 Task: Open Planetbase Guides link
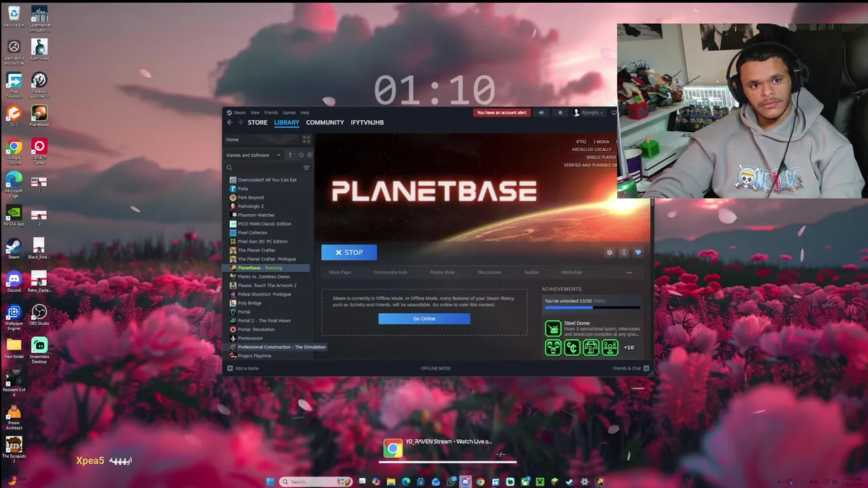point(532,272)
